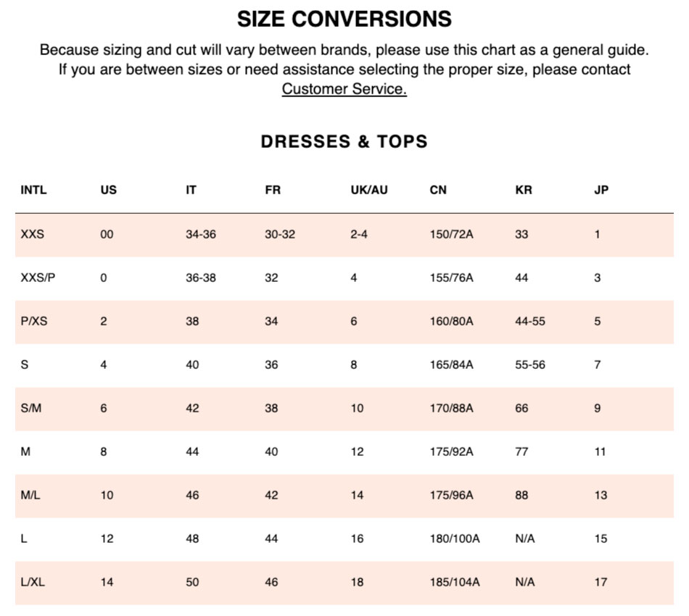Click the CN column header

tap(438, 190)
